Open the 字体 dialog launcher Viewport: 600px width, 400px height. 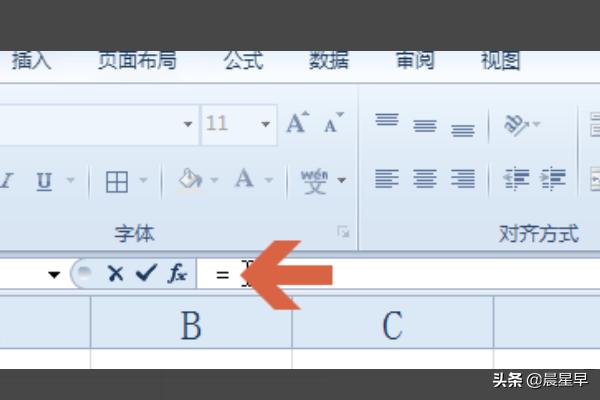343,232
